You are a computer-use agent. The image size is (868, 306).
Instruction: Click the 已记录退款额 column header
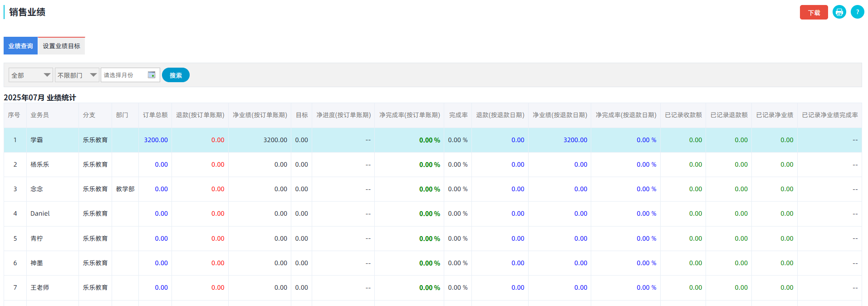(729, 115)
